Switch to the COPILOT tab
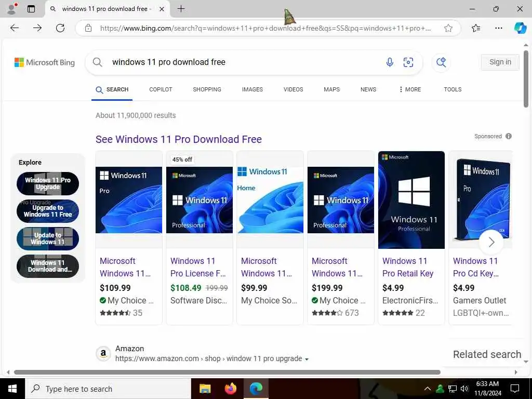This screenshot has height=399, width=532. click(x=161, y=89)
